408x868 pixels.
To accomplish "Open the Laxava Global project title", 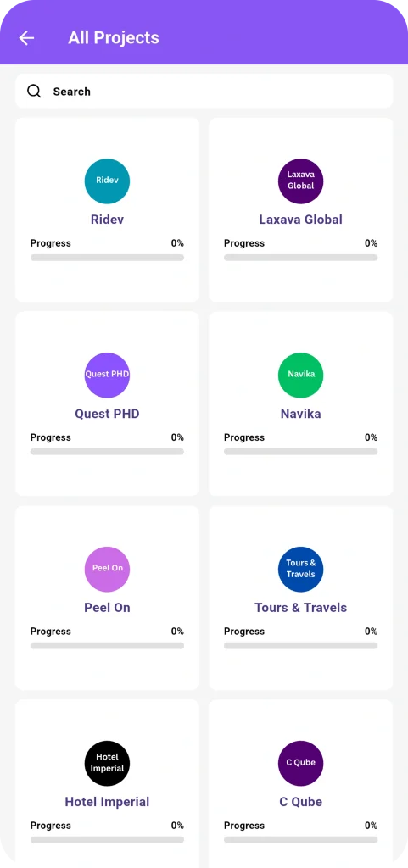I will (x=300, y=220).
